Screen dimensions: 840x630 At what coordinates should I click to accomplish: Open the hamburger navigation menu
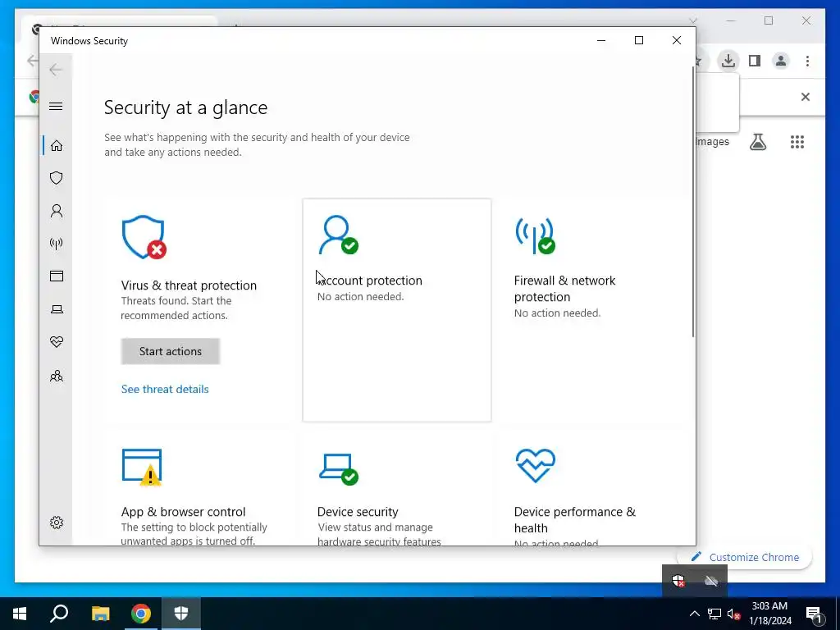tap(56, 106)
